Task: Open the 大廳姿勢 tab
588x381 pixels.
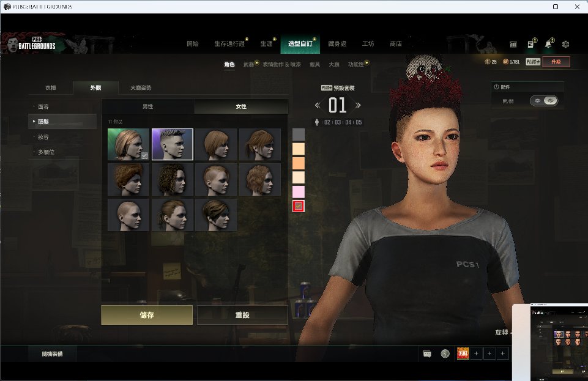Action: [141, 87]
